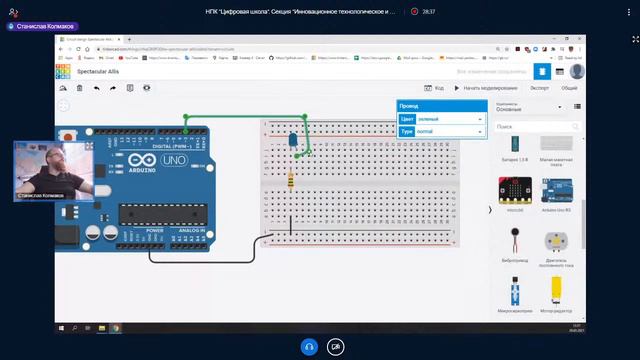Select the vibration motor component
This screenshot has width=640, height=360.
(515, 244)
